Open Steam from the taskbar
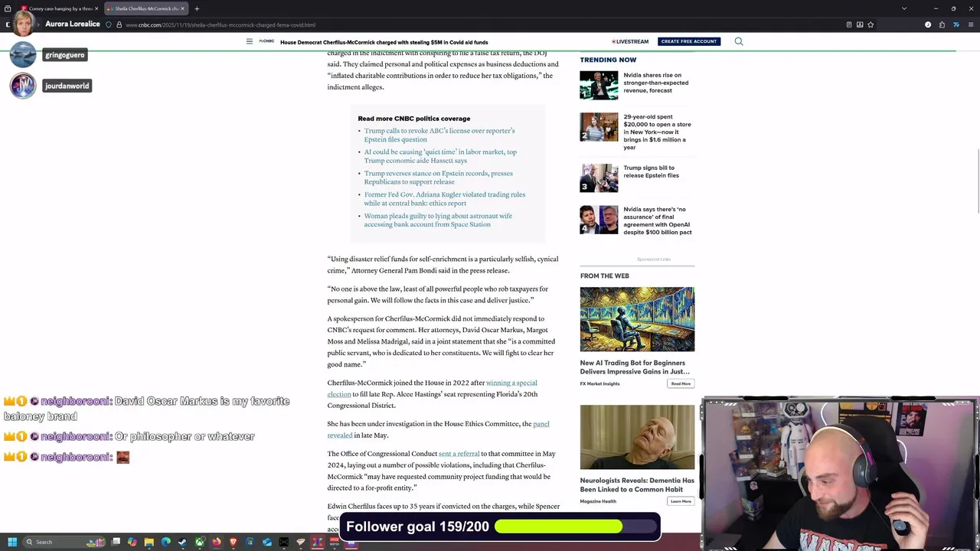Image resolution: width=980 pixels, height=551 pixels. pos(182,542)
